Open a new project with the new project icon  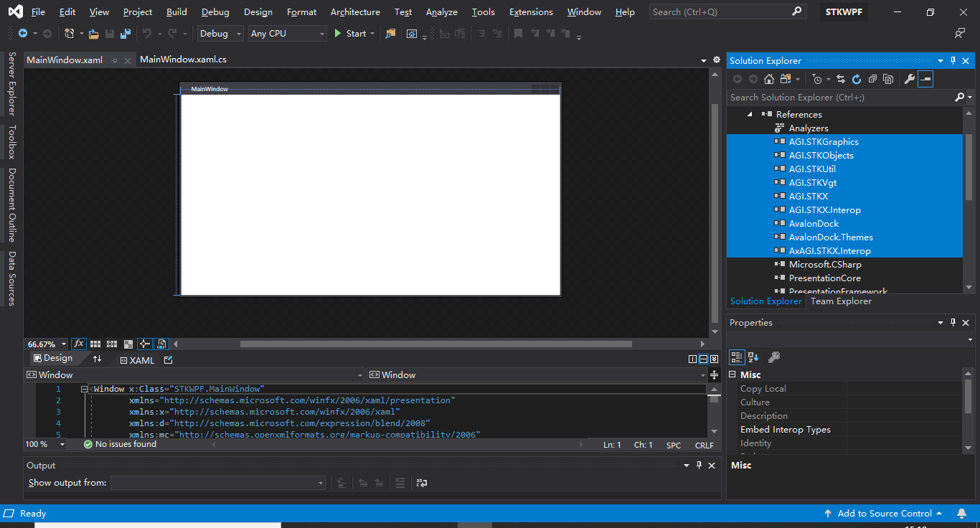coord(69,33)
